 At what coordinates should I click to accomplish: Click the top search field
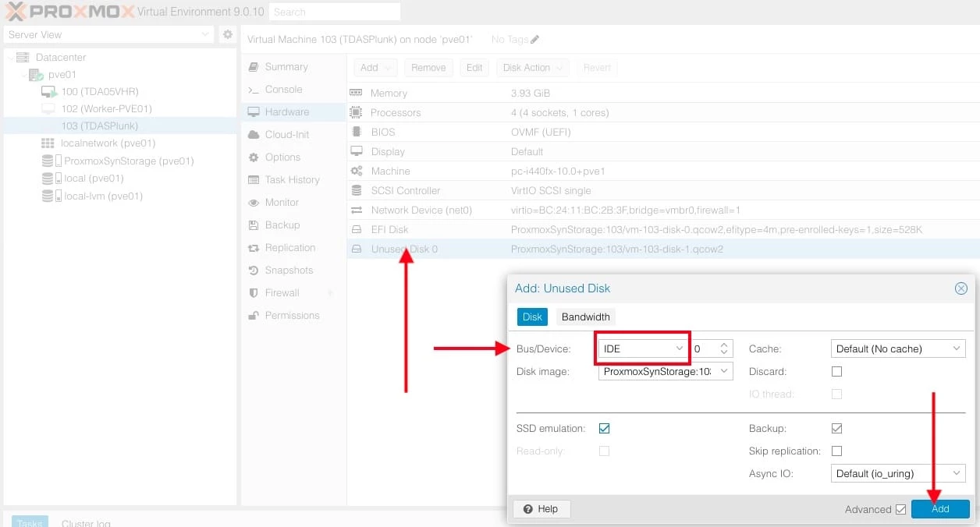point(334,12)
